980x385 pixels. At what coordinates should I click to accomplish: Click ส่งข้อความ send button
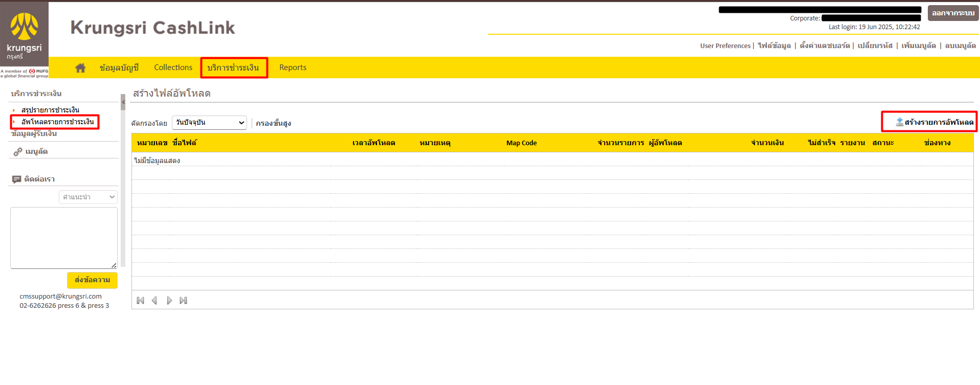pyautogui.click(x=92, y=280)
